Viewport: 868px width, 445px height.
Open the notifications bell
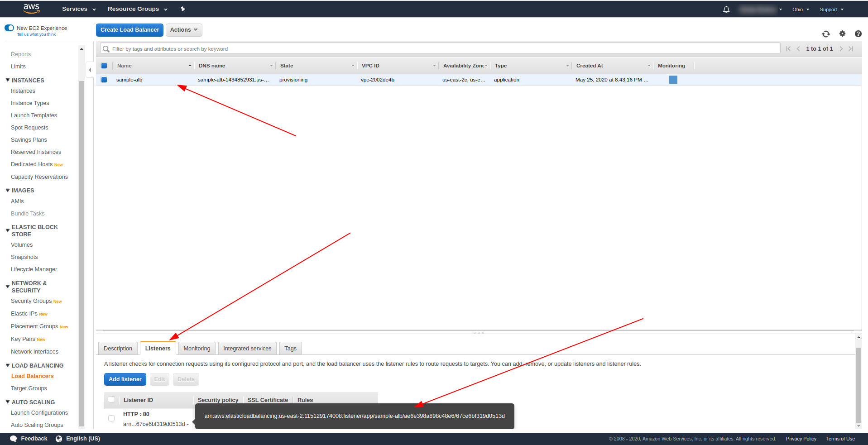(726, 10)
